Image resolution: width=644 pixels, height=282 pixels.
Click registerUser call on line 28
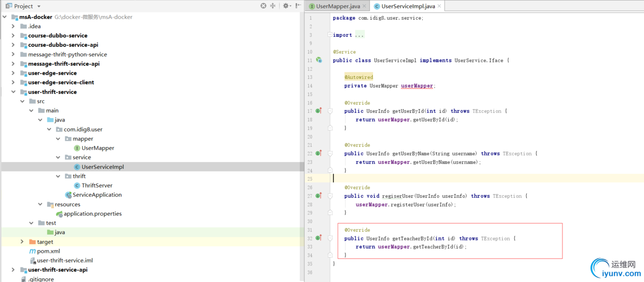click(407, 205)
